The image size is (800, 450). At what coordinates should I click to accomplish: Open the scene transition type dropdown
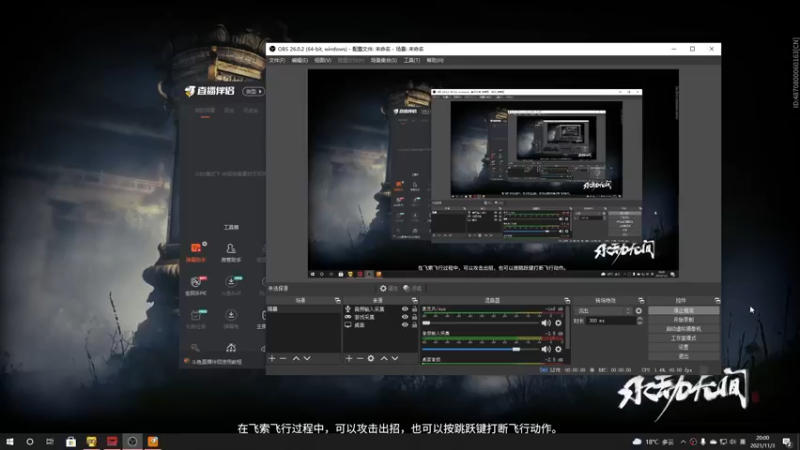tap(604, 311)
